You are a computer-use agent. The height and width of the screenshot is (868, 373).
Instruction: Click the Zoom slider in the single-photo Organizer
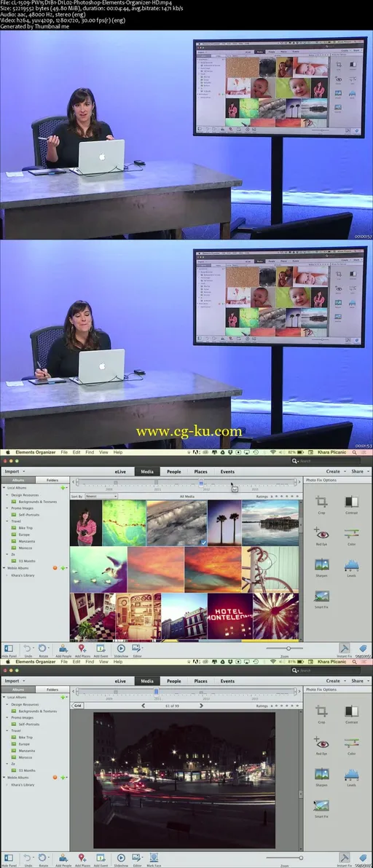[x=284, y=858]
